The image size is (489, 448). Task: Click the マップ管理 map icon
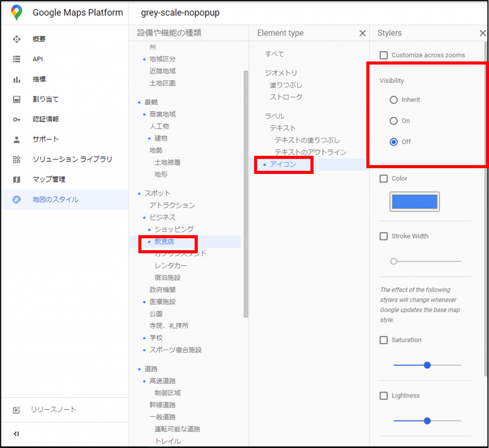[17, 180]
